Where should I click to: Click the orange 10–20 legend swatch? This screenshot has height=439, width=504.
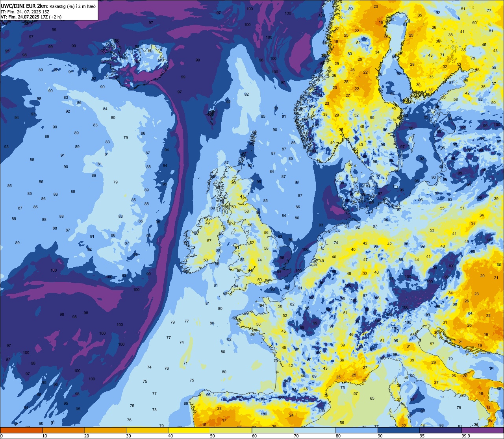63,430
